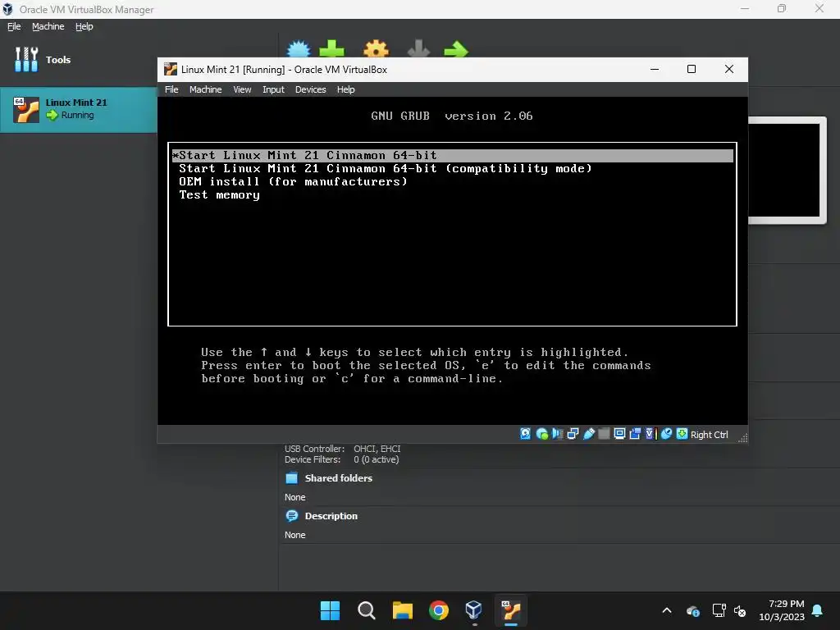Click the CPU virtualization status icon
This screenshot has height=630, width=840.
pyautogui.click(x=651, y=434)
